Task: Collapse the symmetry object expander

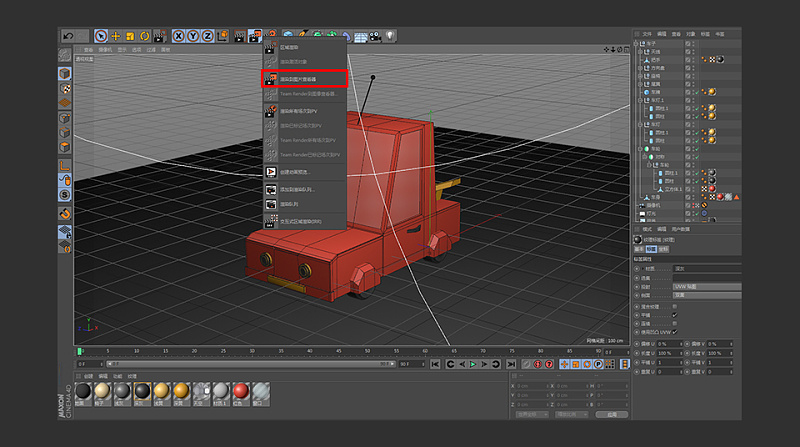Action: 644,157
